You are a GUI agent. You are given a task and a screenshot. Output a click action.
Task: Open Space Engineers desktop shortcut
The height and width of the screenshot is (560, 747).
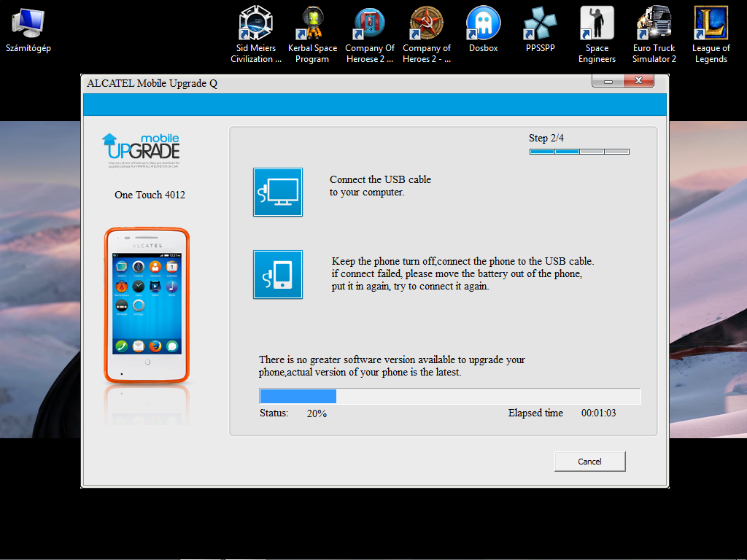click(597, 35)
